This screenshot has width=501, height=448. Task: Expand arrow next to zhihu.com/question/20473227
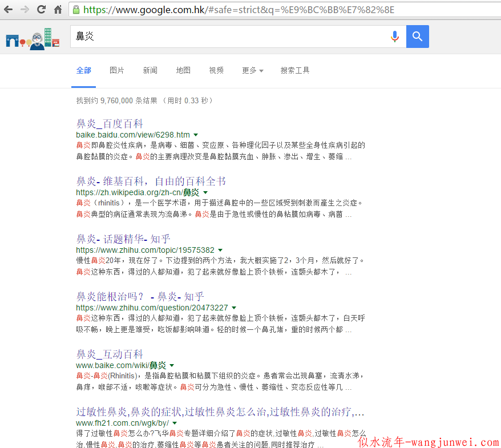coord(234,308)
